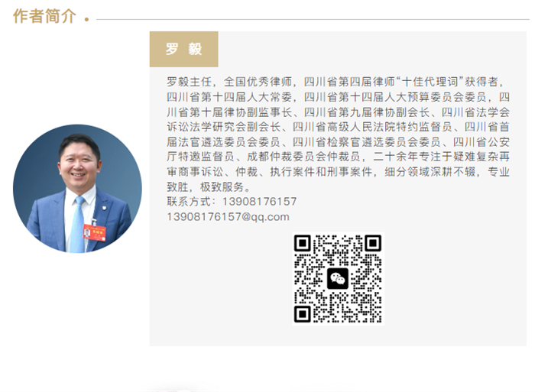The width and height of the screenshot is (538, 392).
Task: Click the 作者简介 section heading
Action: pyautogui.click(x=44, y=17)
